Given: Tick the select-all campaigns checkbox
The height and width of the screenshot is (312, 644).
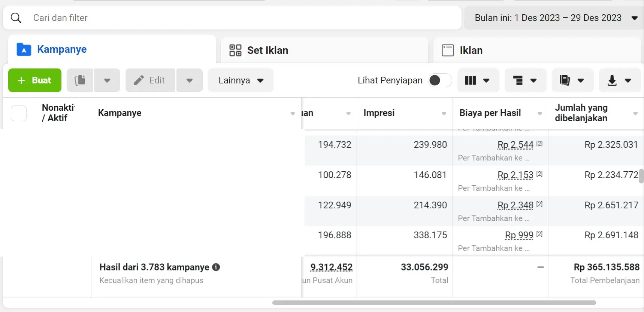Looking at the screenshot, I should click(19, 113).
